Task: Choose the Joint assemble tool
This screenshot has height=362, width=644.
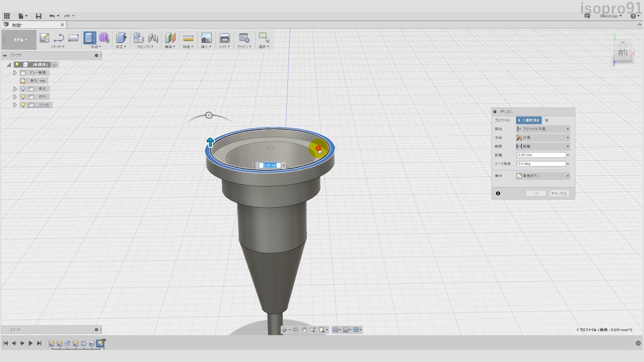Action: 153,38
